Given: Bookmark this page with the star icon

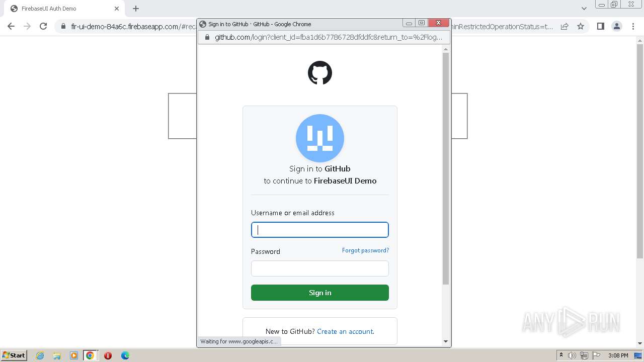Looking at the screenshot, I should coord(581,26).
